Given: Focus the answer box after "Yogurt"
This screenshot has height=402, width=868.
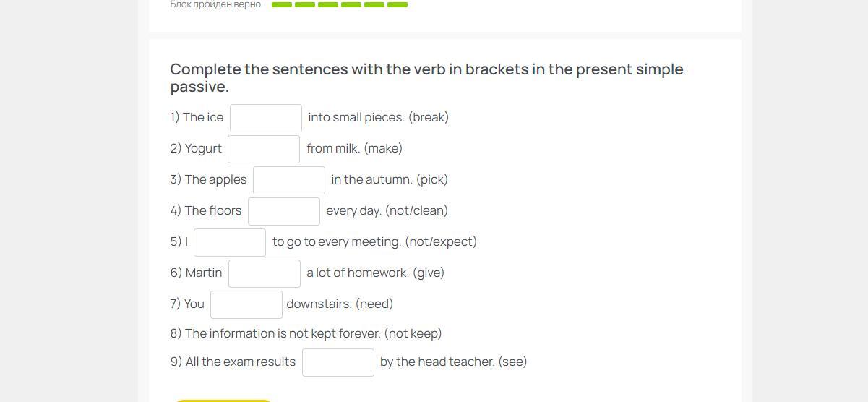Looking at the screenshot, I should (264, 149).
